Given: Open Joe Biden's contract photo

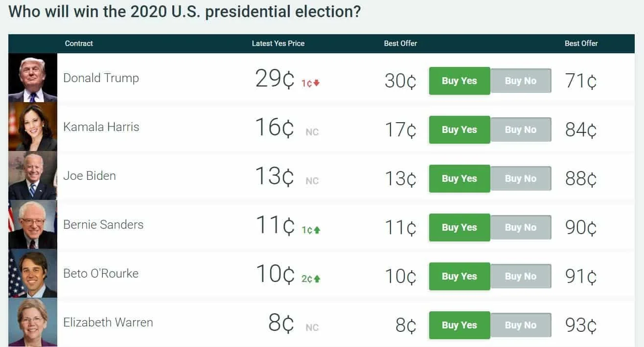Looking at the screenshot, I should 33,175.
